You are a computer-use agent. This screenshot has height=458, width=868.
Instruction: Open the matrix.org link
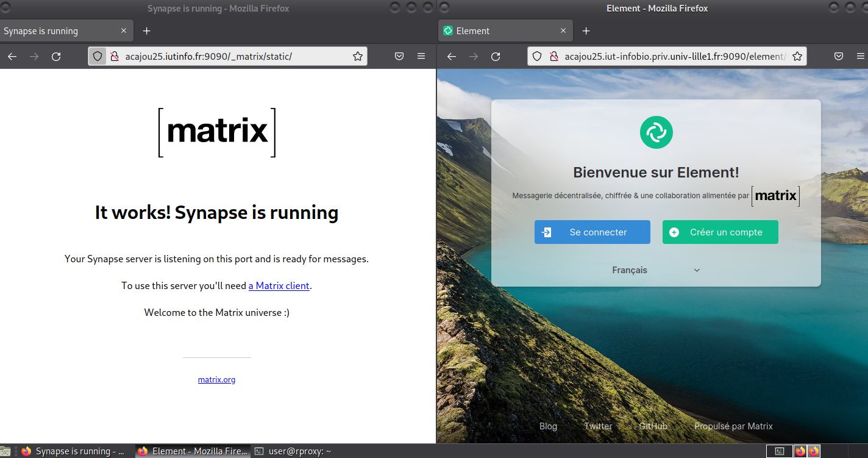[x=216, y=379]
